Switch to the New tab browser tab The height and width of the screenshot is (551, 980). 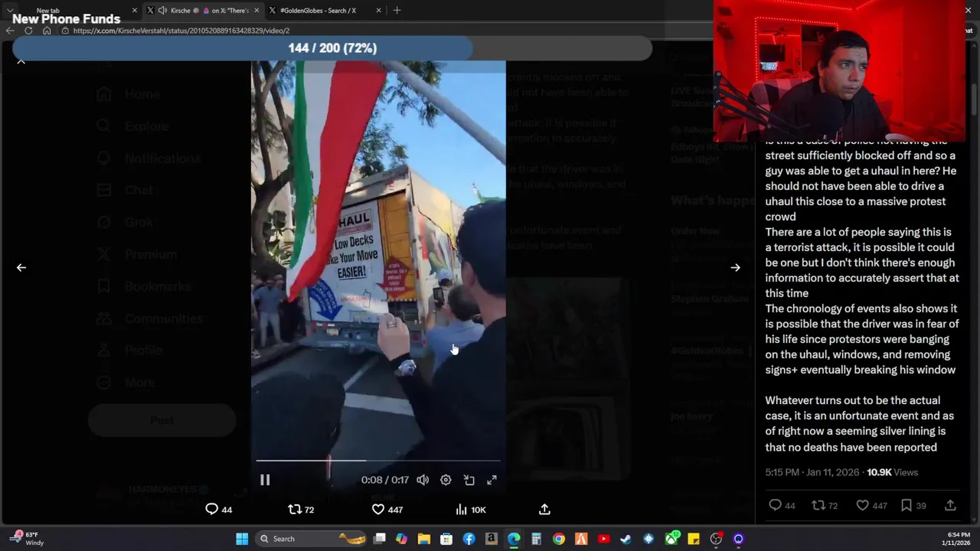pyautogui.click(x=77, y=10)
